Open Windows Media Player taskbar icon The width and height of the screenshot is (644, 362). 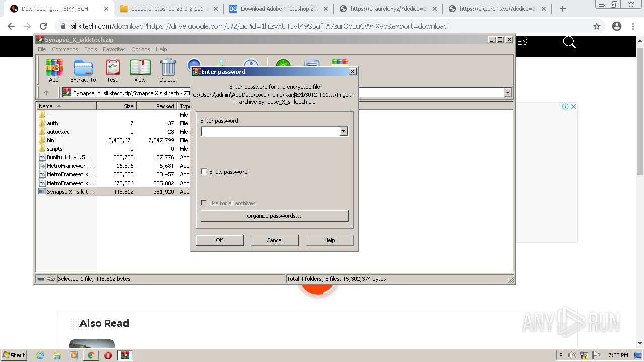coord(74,355)
